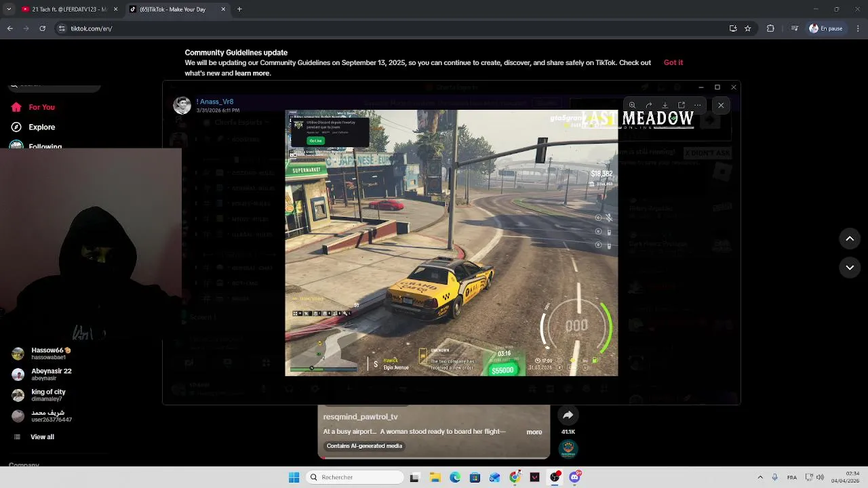The height and width of the screenshot is (488, 868).
Task: Expand View all following accounts
Action: point(35,437)
